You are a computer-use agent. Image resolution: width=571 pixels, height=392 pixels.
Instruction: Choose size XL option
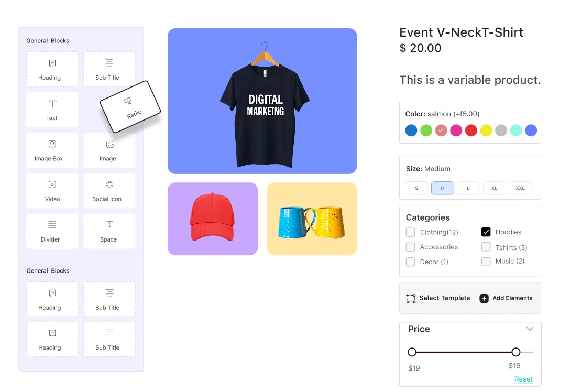click(x=494, y=188)
